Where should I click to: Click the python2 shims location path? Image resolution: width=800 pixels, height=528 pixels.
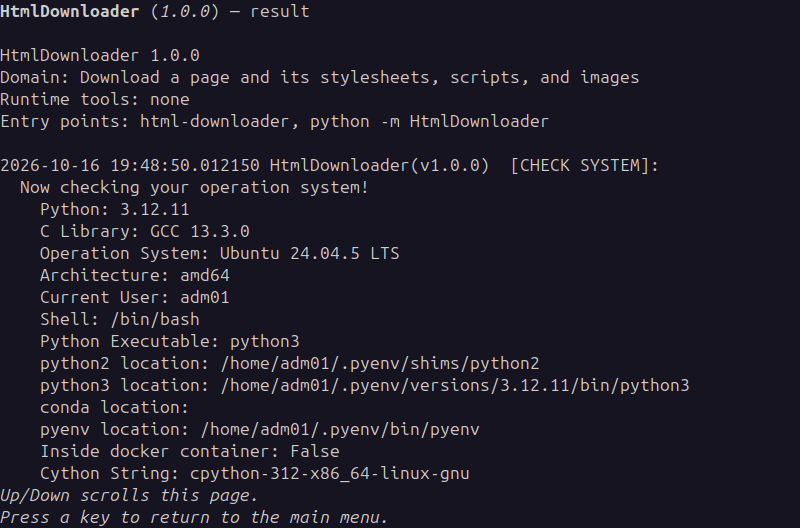(x=380, y=363)
